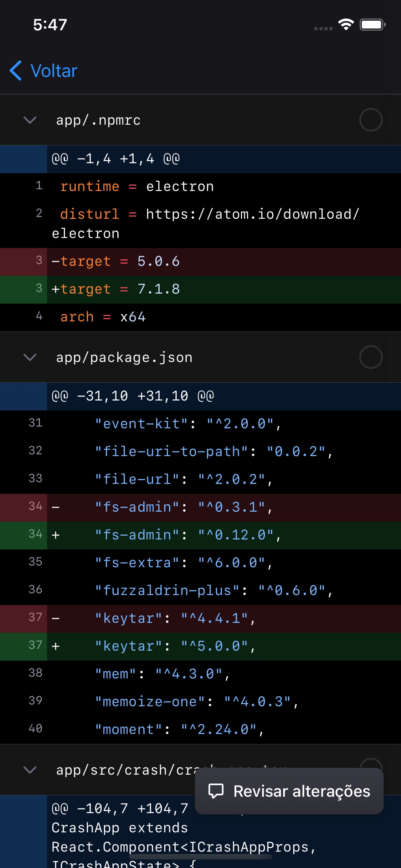Tap the 5:47 clock in status bar
Viewport: 401px width, 868px height.
click(x=50, y=25)
